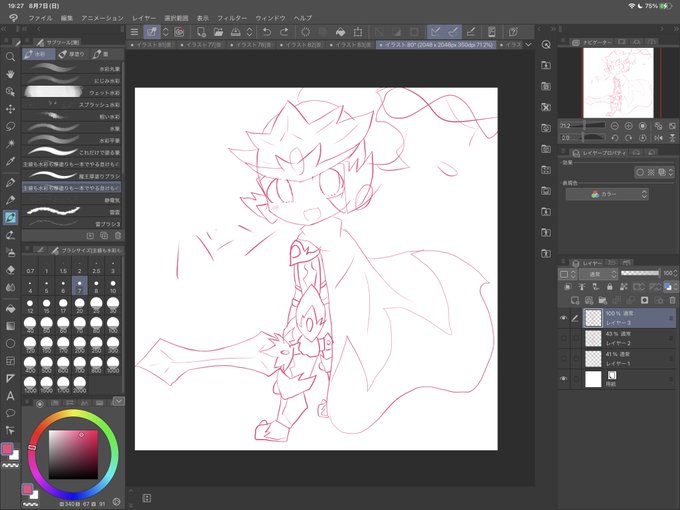Select the Hand move-view tool
680x510 pixels.
(10, 74)
